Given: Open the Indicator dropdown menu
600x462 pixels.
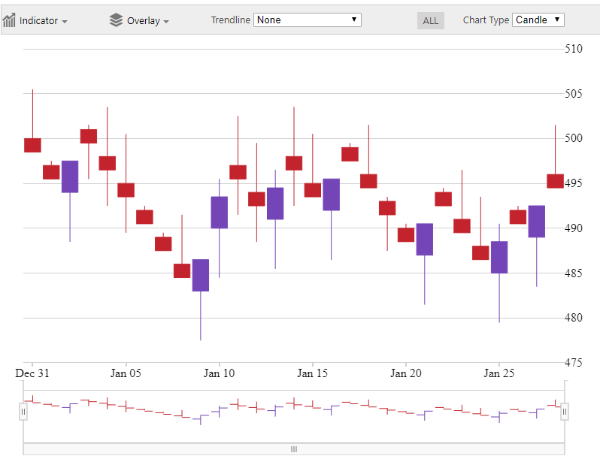Looking at the screenshot, I should pyautogui.click(x=44, y=20).
